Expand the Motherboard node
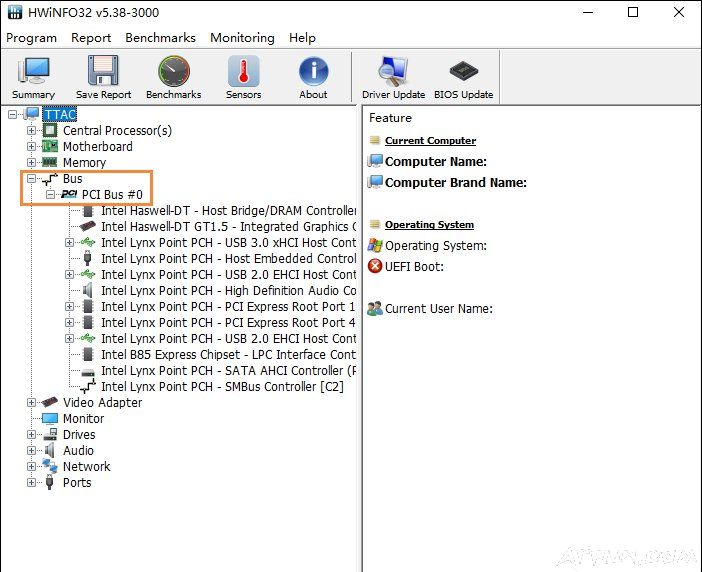The height and width of the screenshot is (572, 702). [x=31, y=146]
